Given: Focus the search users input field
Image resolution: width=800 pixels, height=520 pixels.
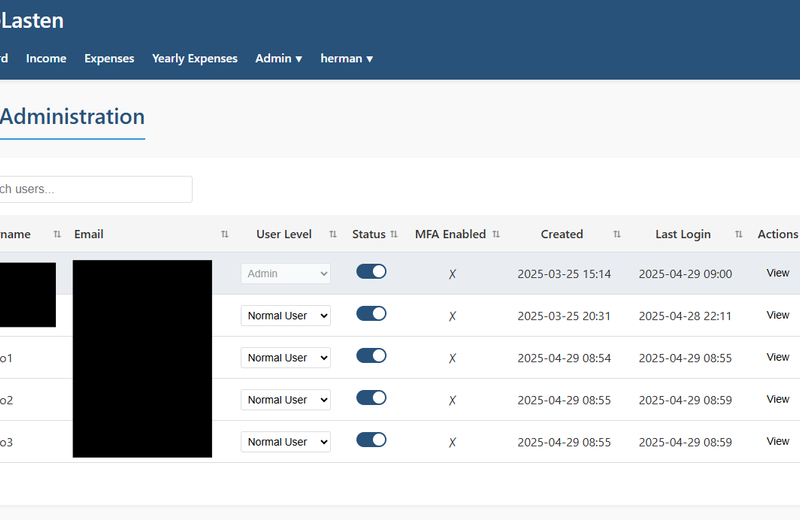Looking at the screenshot, I should click(96, 189).
